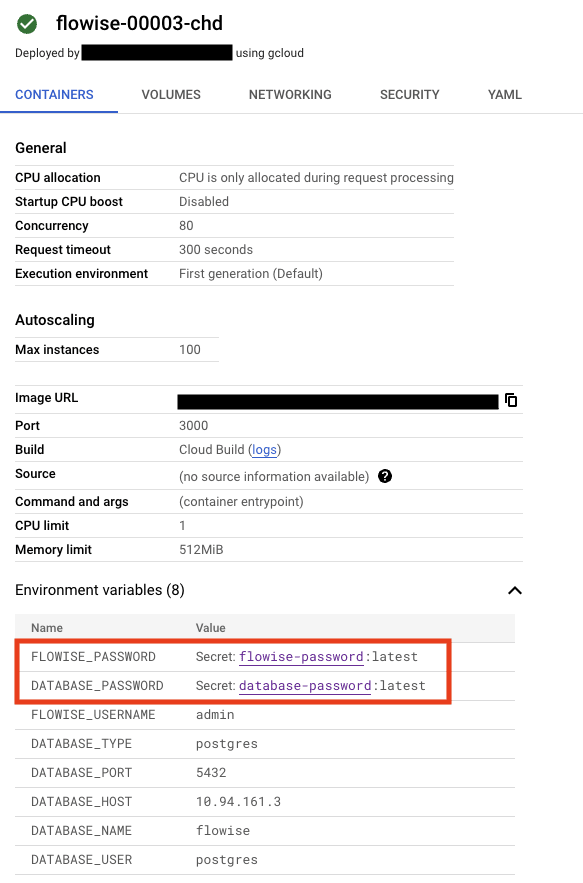Screen dimensions: 583x883
Task: Click the Name column header
Action: (x=47, y=628)
